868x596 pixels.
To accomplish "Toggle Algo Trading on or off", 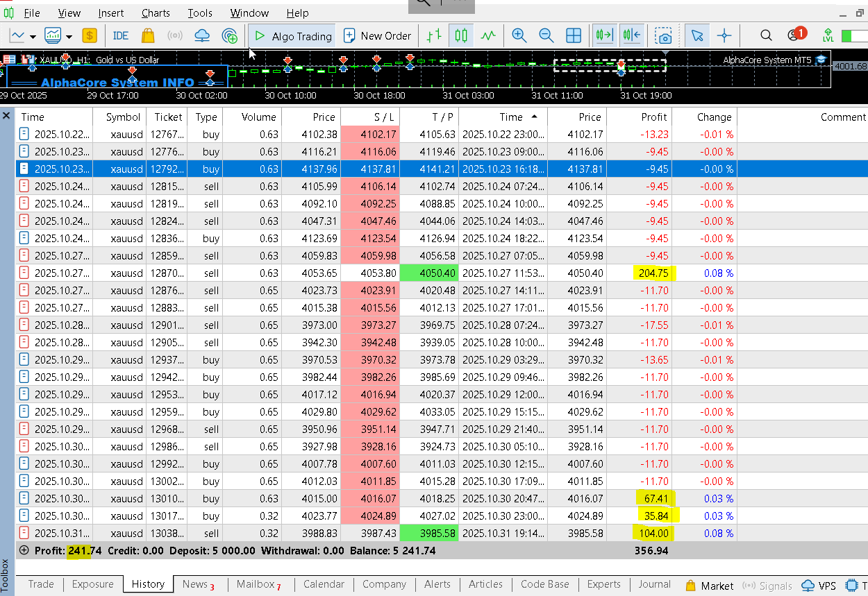I will pyautogui.click(x=292, y=36).
